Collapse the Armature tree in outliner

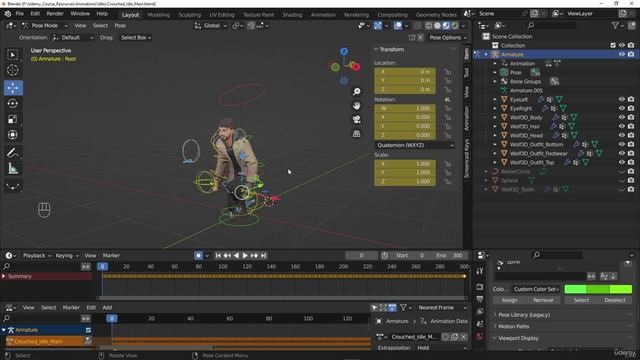point(486,54)
